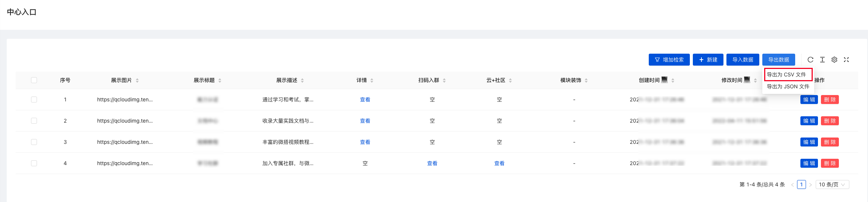Sort by 展示图片 column arrows
The width and height of the screenshot is (868, 202).
pyautogui.click(x=137, y=81)
